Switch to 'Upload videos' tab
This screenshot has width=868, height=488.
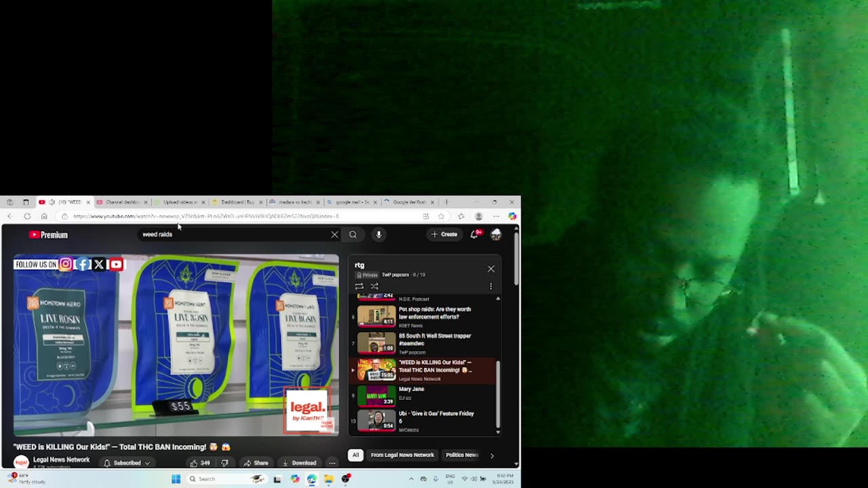pos(180,202)
